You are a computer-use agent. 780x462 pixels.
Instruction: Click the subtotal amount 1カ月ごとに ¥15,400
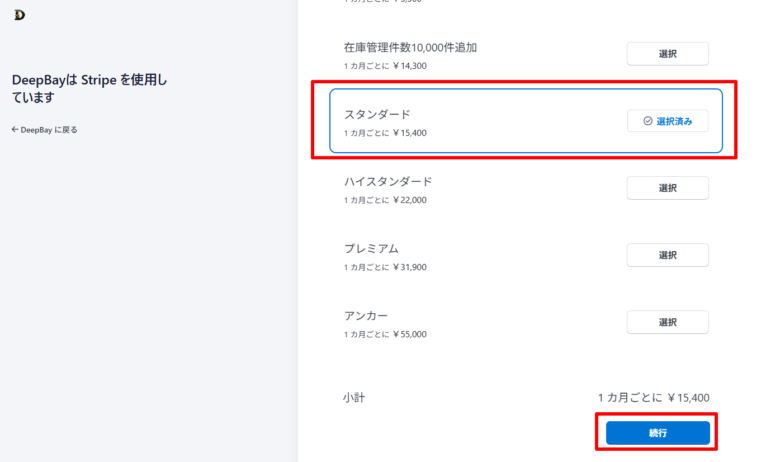(x=654, y=398)
